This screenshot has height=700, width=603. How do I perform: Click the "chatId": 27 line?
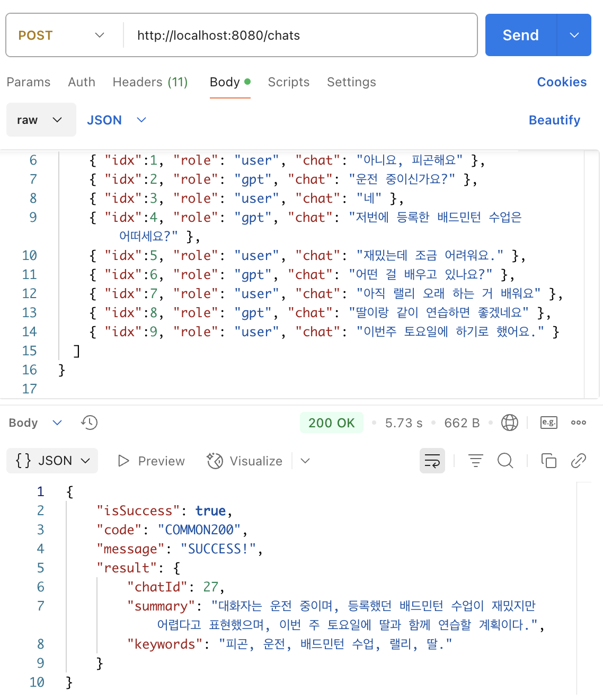(x=176, y=587)
